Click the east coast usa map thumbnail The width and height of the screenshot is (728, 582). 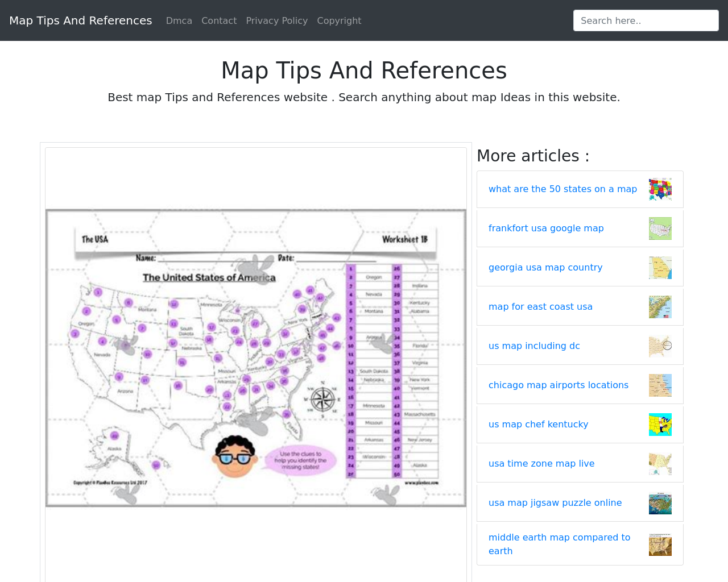[660, 307]
